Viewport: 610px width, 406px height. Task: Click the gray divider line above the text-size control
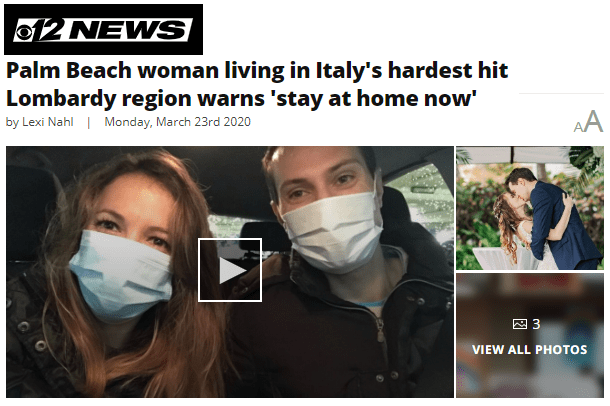561,93
